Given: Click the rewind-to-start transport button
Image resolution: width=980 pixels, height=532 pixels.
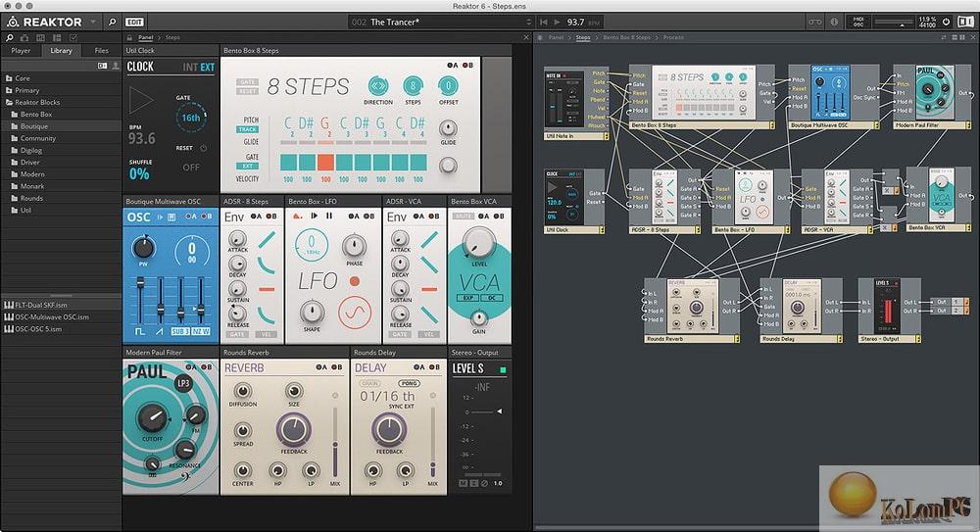Looking at the screenshot, I should point(543,22).
